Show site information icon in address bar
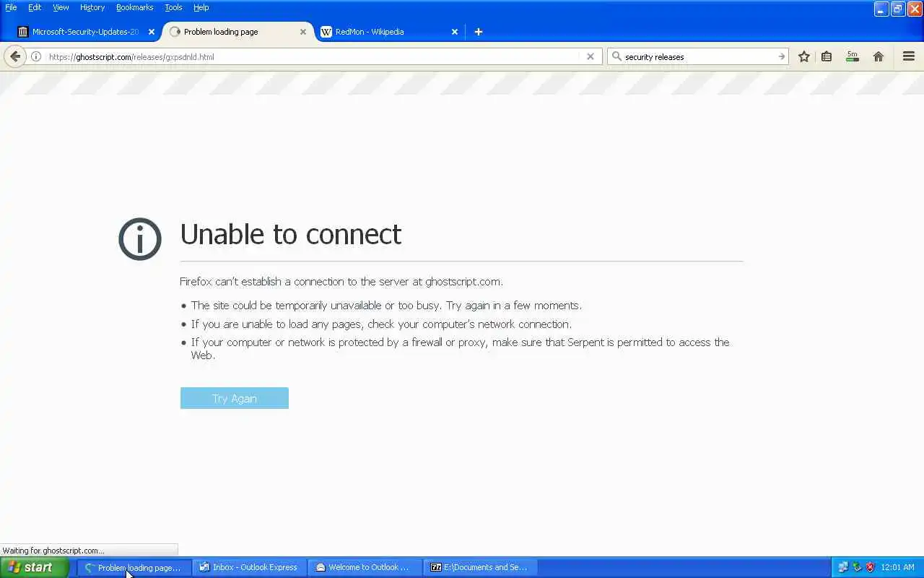The height and width of the screenshot is (578, 924). click(x=35, y=56)
